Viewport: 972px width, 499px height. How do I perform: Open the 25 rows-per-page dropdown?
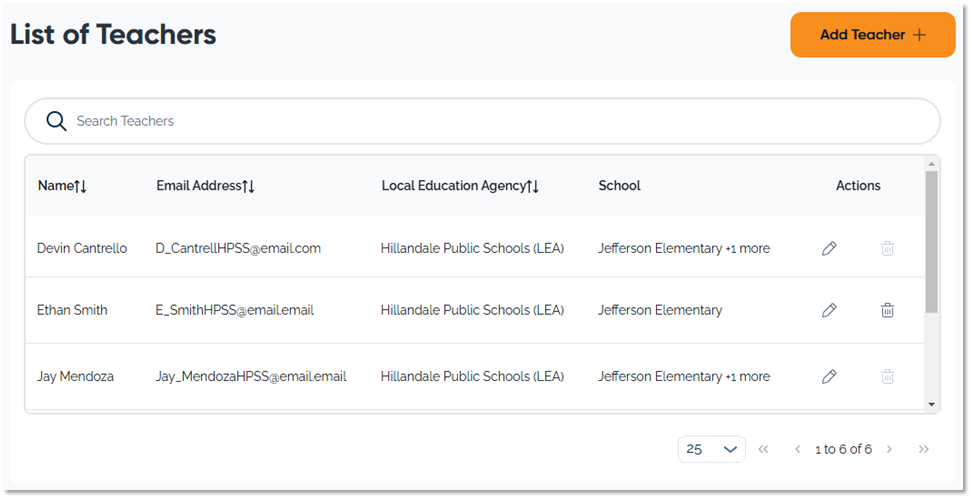point(712,449)
